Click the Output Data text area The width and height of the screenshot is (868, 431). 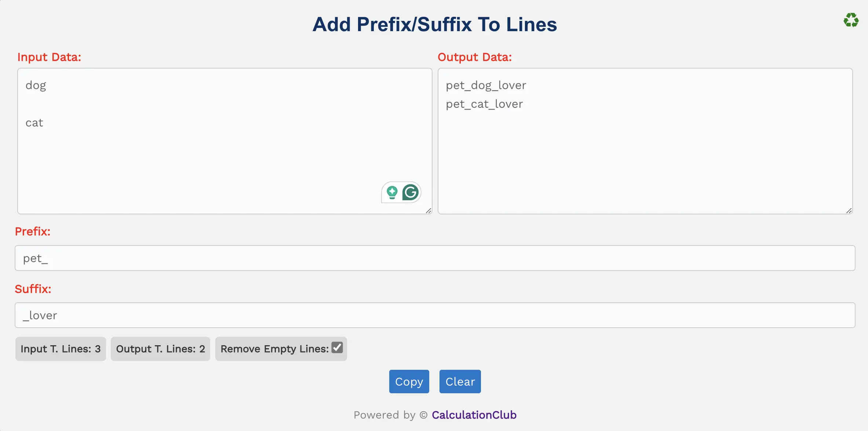coord(644,140)
